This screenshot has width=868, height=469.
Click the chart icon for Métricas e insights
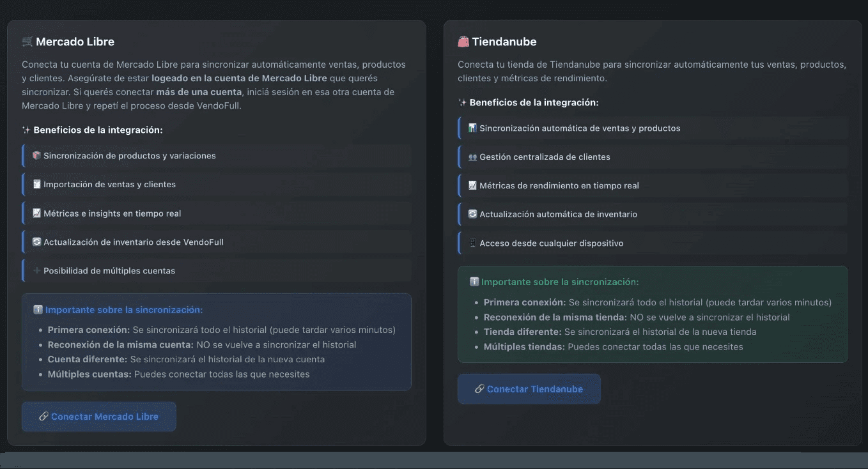37,213
